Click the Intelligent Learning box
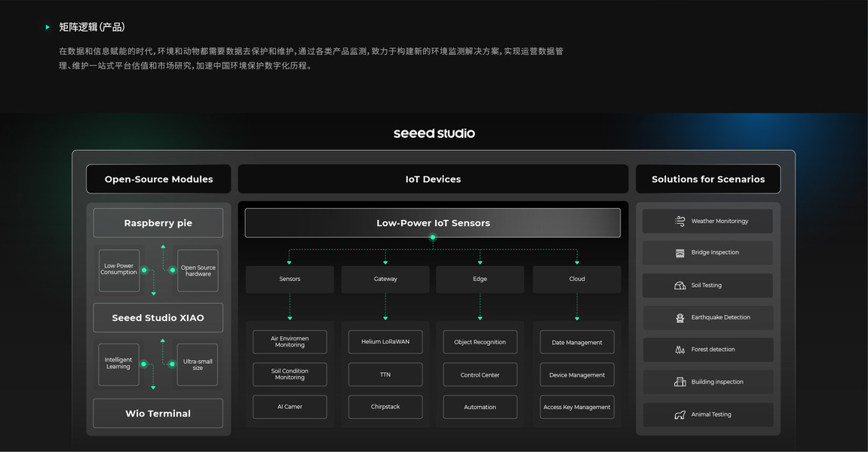 [118, 365]
